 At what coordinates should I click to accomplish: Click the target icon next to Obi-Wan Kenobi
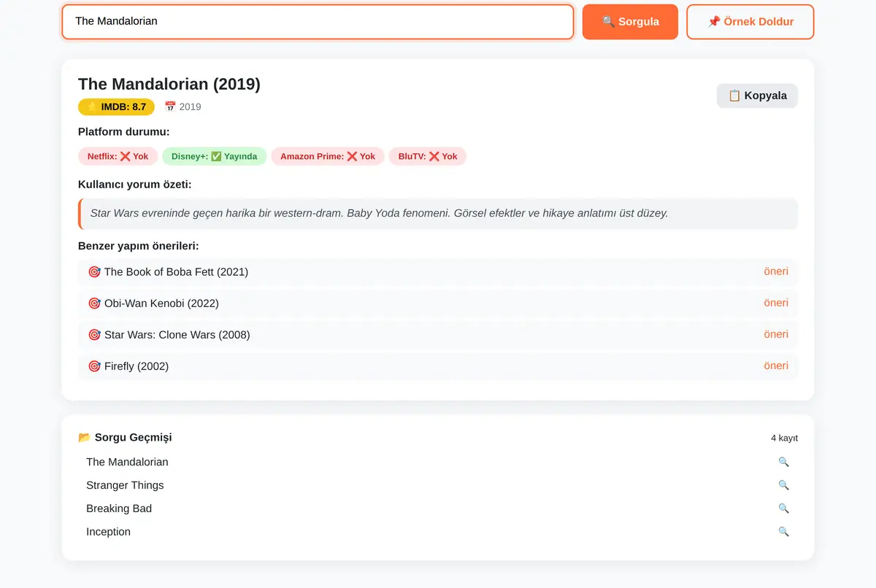(94, 303)
